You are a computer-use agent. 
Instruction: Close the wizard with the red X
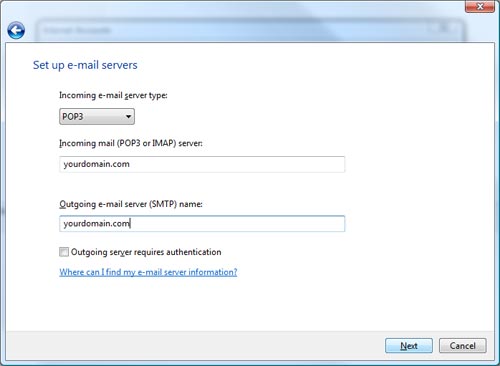(480, 6)
